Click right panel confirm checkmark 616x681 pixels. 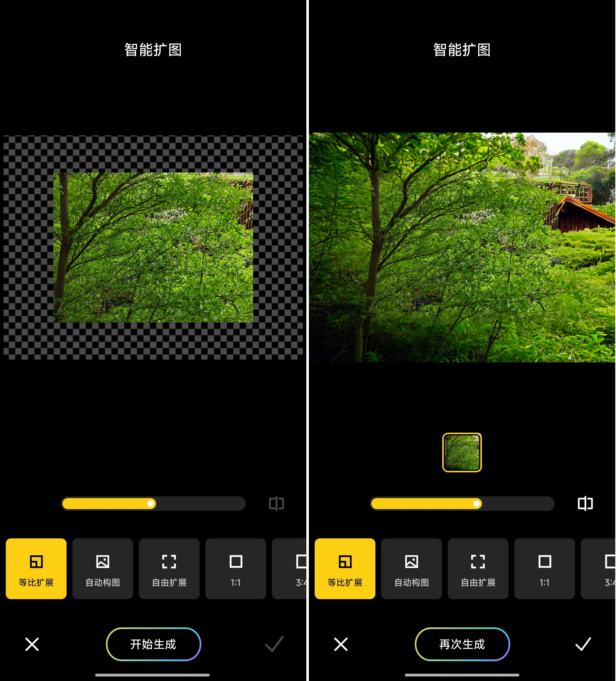click(x=583, y=644)
